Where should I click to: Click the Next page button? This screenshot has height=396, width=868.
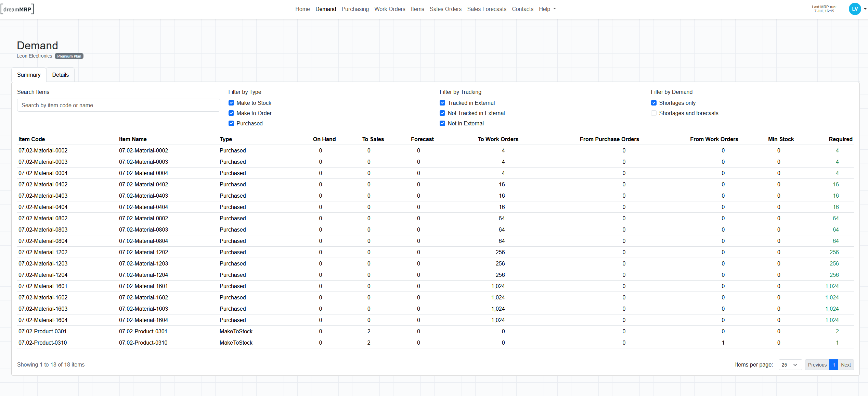pos(846,365)
